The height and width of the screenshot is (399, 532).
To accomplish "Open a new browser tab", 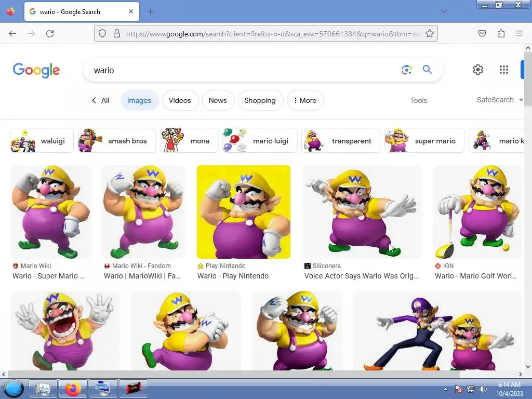I will click(x=150, y=12).
